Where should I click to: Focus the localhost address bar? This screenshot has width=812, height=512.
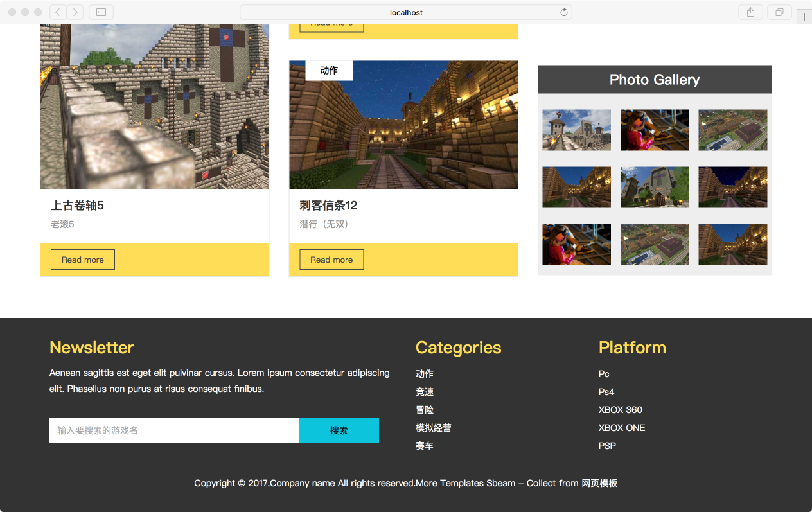click(x=406, y=12)
